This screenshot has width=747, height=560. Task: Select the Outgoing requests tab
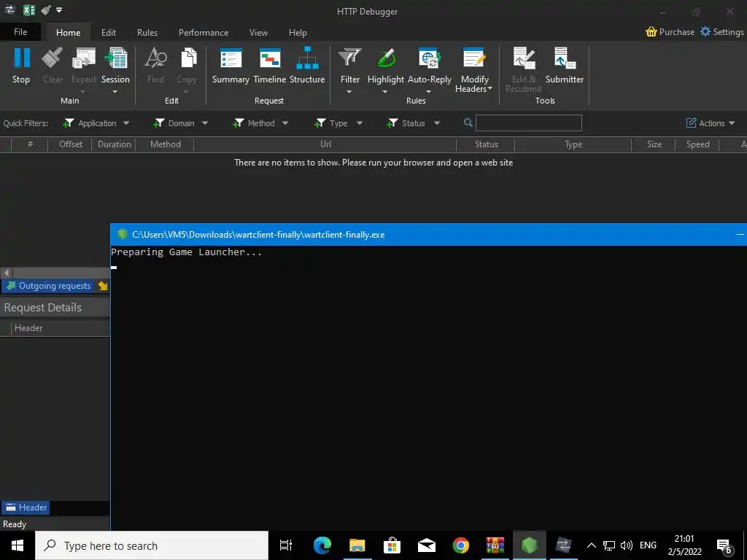pos(49,286)
